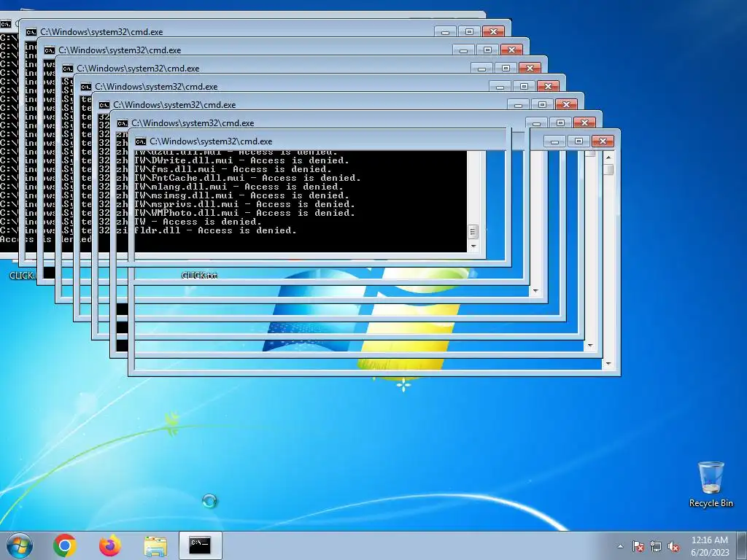Open Action Center flag in system tray
This screenshot has height=560, width=747.
(x=638, y=546)
